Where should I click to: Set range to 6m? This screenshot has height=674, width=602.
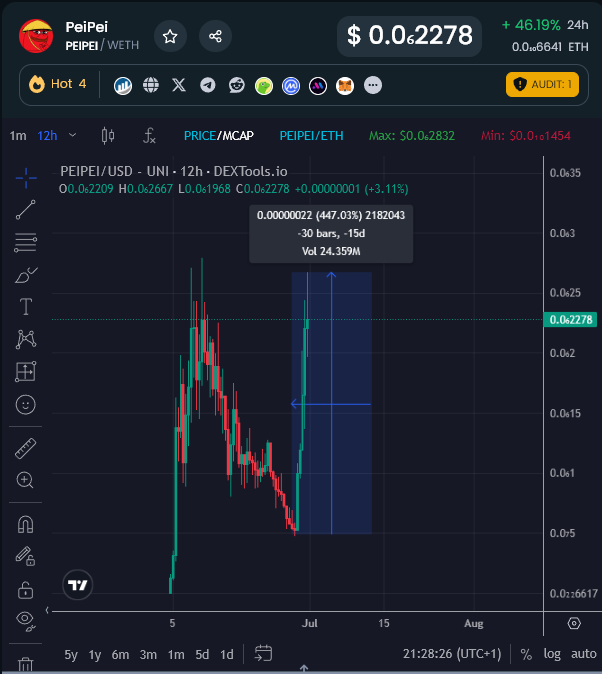pos(120,655)
